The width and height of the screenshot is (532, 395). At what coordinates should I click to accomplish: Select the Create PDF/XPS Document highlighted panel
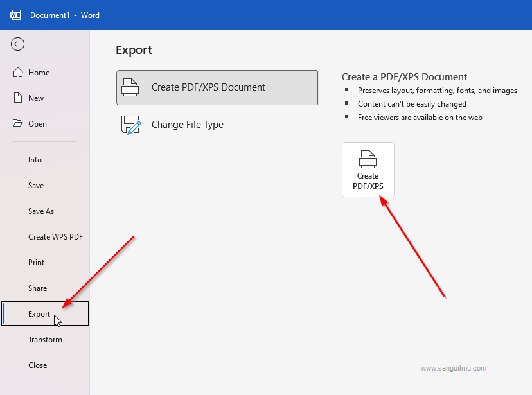tap(217, 87)
